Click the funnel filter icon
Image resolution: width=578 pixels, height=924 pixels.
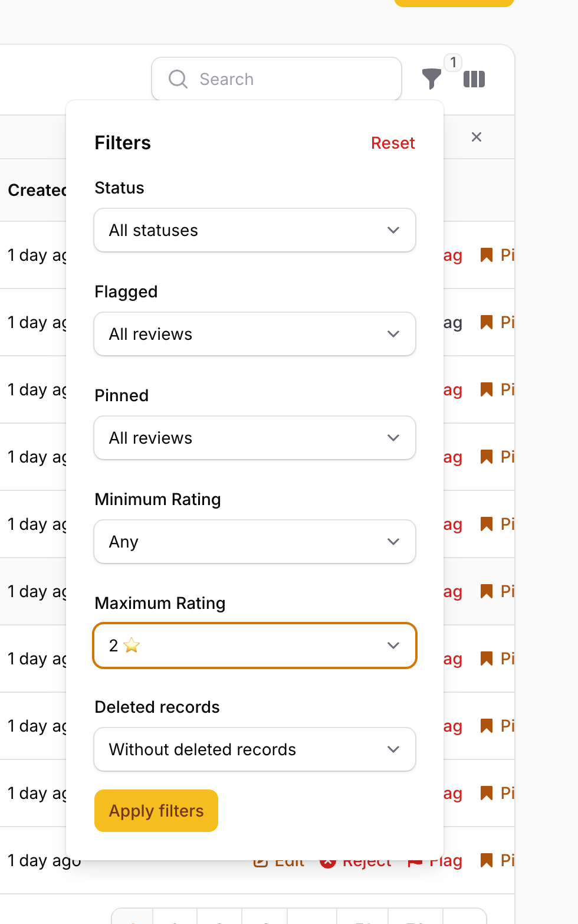pyautogui.click(x=431, y=78)
